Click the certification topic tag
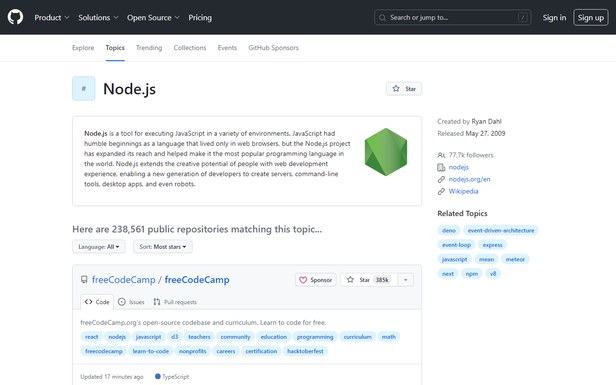Image resolution: width=616 pixels, height=385 pixels. 261,351
